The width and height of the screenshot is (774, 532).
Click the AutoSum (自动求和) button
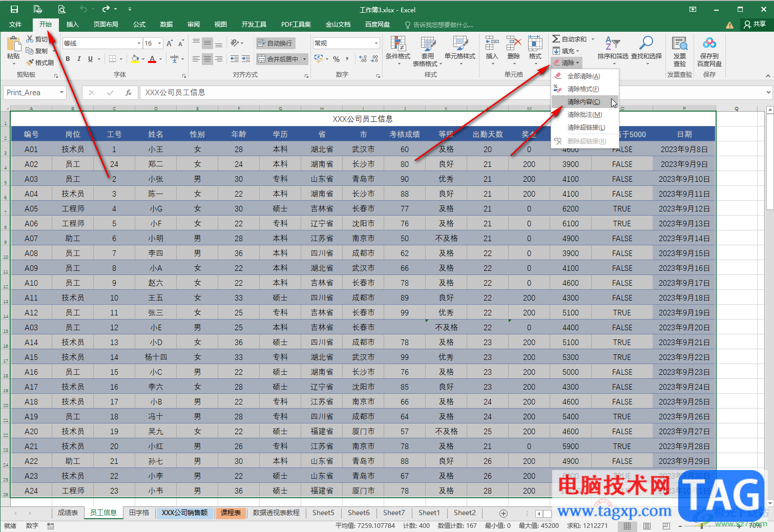(570, 39)
